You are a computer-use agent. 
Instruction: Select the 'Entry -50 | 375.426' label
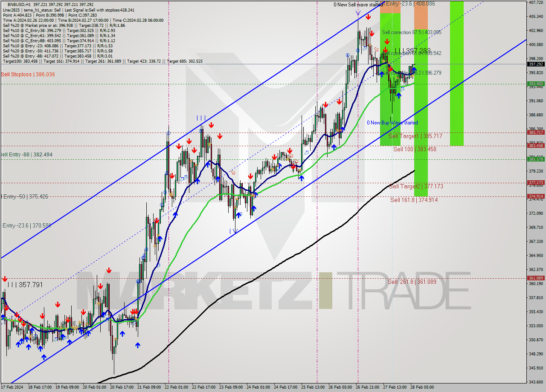tap(24, 196)
